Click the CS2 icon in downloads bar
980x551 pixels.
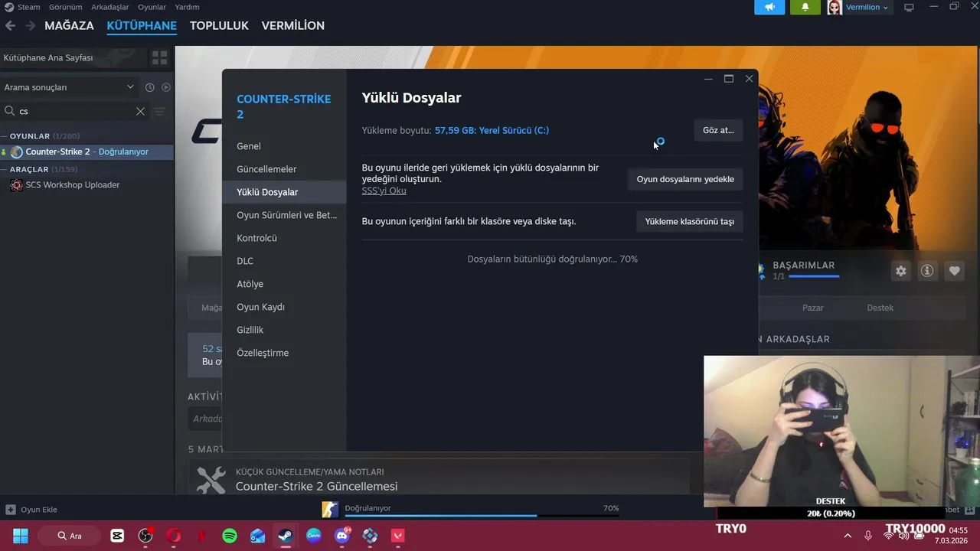tap(330, 509)
